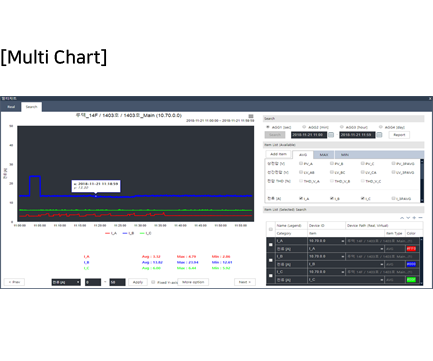
Task: Move selected item up with up arrow
Action: click(x=402, y=218)
